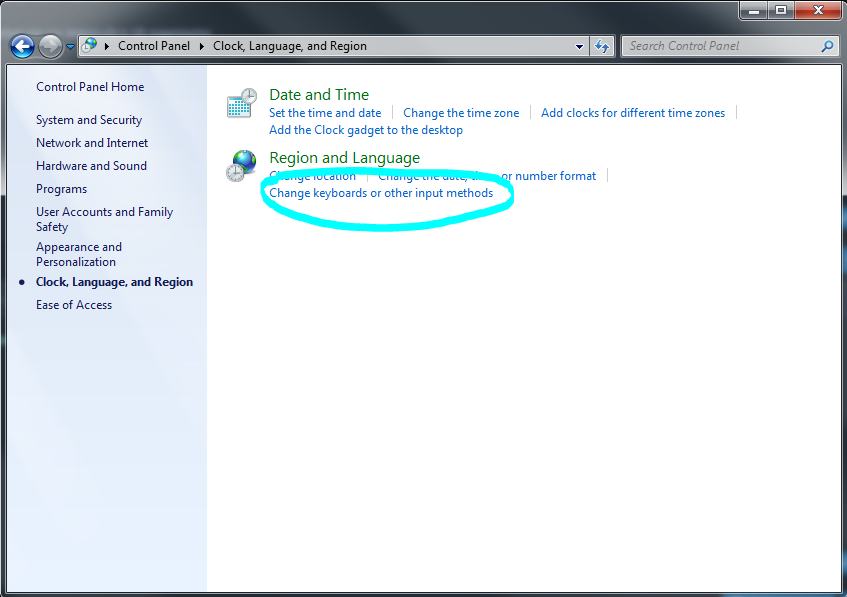Image resolution: width=847 pixels, height=597 pixels.
Task: Click the Back arrow navigation button
Action: (23, 46)
